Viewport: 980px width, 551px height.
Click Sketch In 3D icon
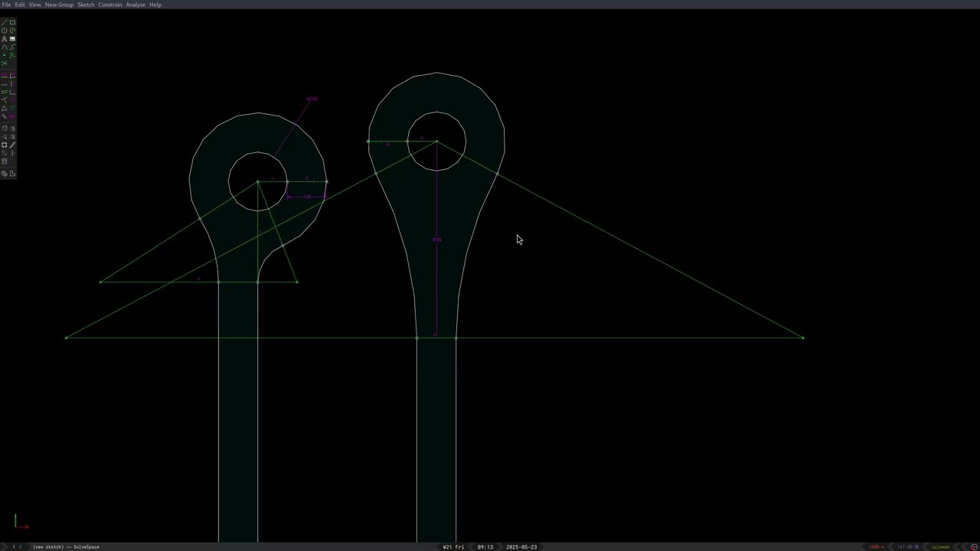point(12,153)
